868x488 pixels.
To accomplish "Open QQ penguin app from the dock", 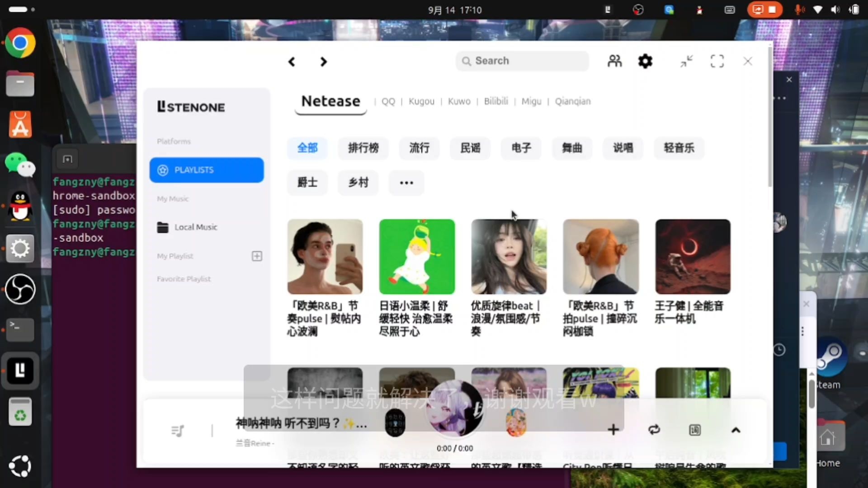I will coord(20,206).
